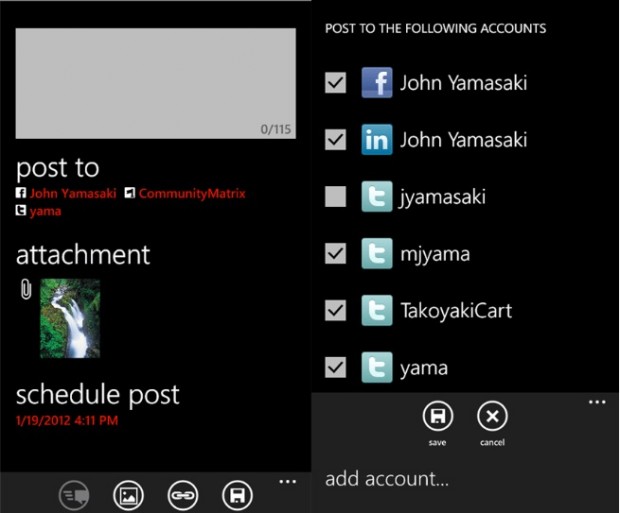Tap the circular cancel X icon

click(492, 416)
